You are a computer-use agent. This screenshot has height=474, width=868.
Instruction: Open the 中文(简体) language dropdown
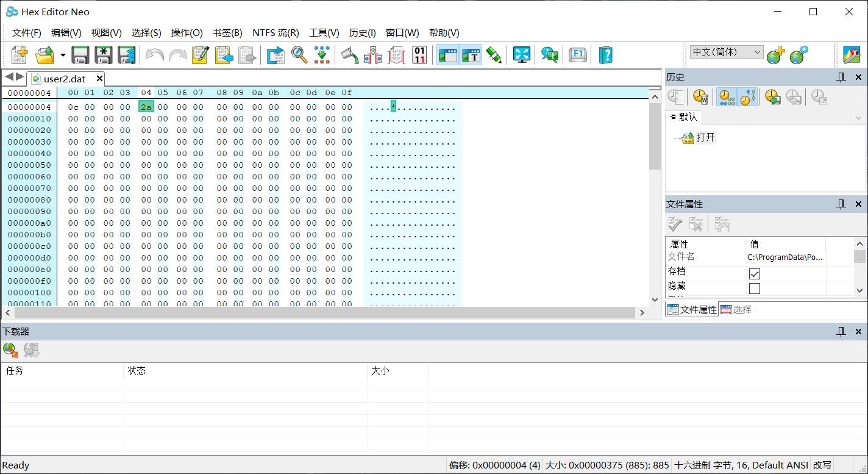(x=727, y=52)
